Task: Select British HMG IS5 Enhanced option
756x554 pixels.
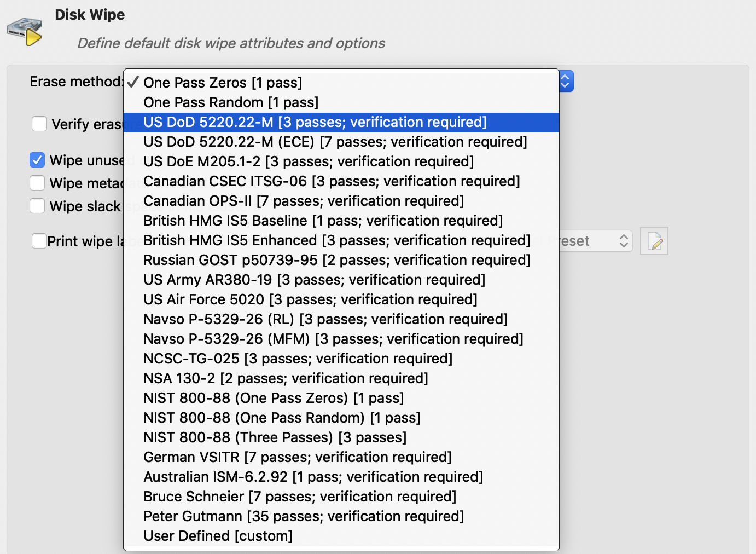Action: [336, 240]
